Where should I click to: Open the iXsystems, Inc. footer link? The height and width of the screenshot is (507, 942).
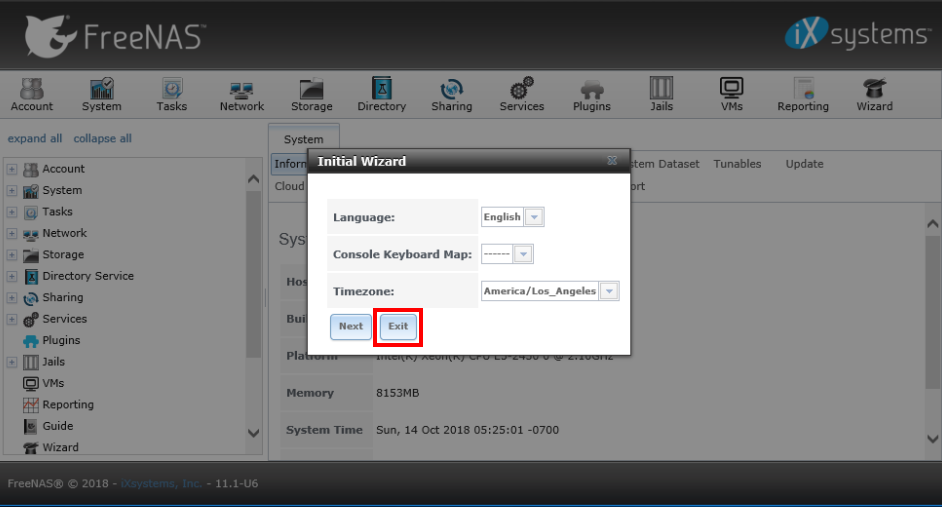(x=161, y=484)
